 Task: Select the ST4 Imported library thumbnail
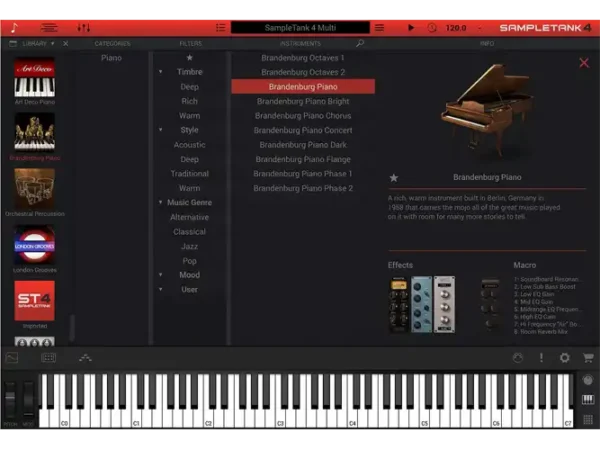pos(34,301)
